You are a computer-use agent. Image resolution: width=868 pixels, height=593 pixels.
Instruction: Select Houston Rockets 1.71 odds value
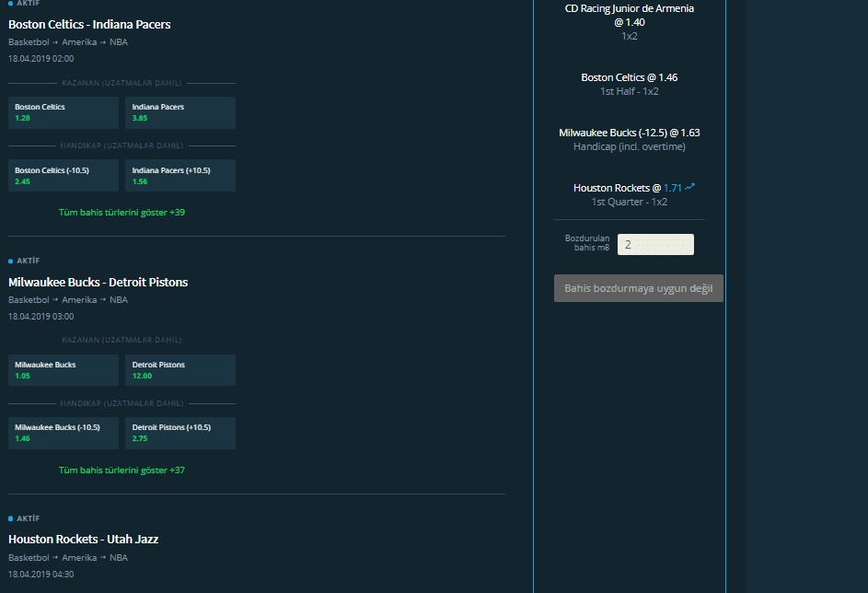(x=673, y=188)
